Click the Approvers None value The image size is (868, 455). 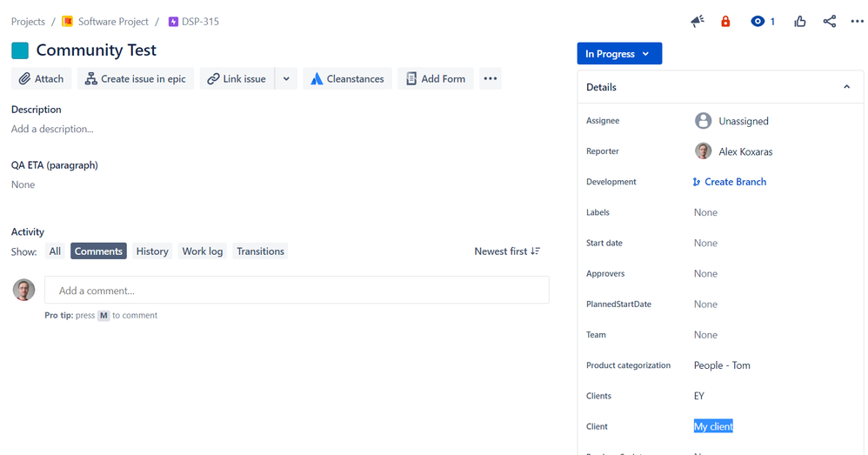(706, 273)
